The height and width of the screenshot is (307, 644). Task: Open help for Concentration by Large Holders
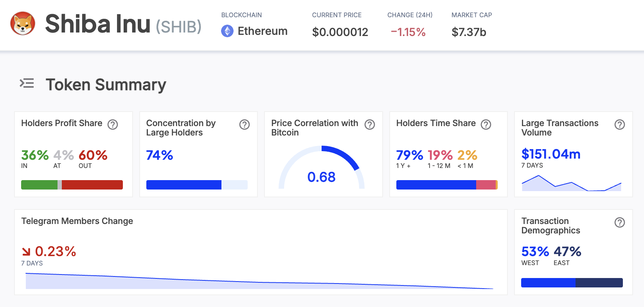[245, 125]
